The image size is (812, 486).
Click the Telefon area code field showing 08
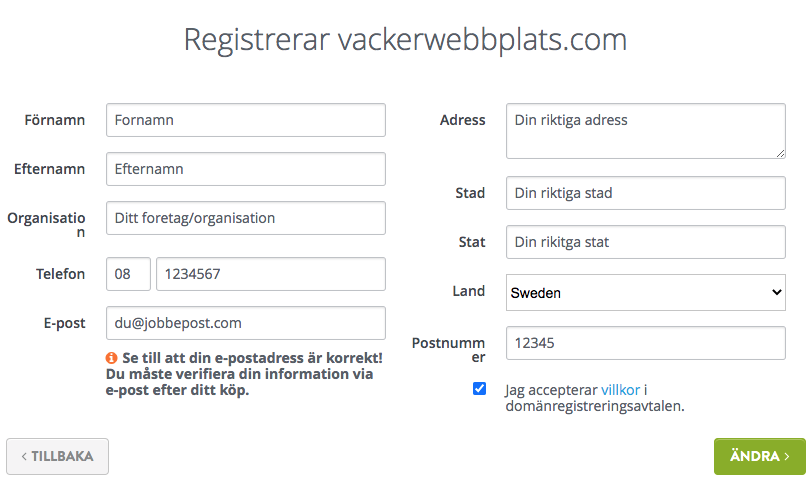tap(128, 274)
